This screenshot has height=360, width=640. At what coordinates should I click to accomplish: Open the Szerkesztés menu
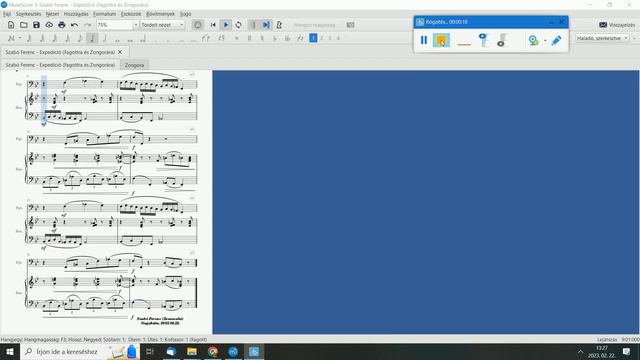29,14
